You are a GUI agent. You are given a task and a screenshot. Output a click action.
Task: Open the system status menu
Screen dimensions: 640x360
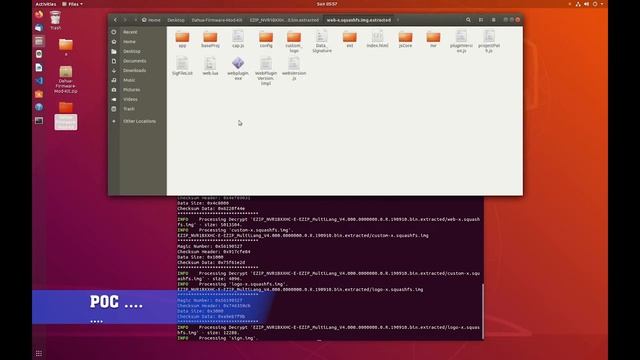point(590,4)
